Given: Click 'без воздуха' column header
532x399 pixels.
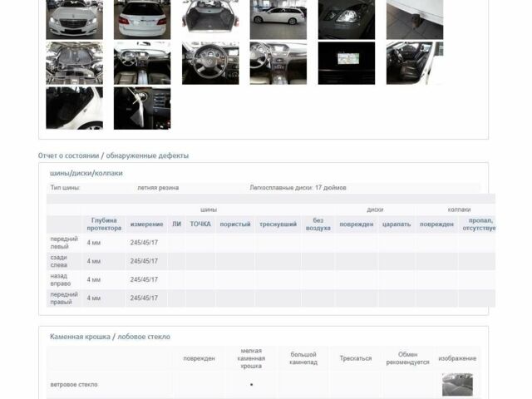Looking at the screenshot, I should [318, 224].
